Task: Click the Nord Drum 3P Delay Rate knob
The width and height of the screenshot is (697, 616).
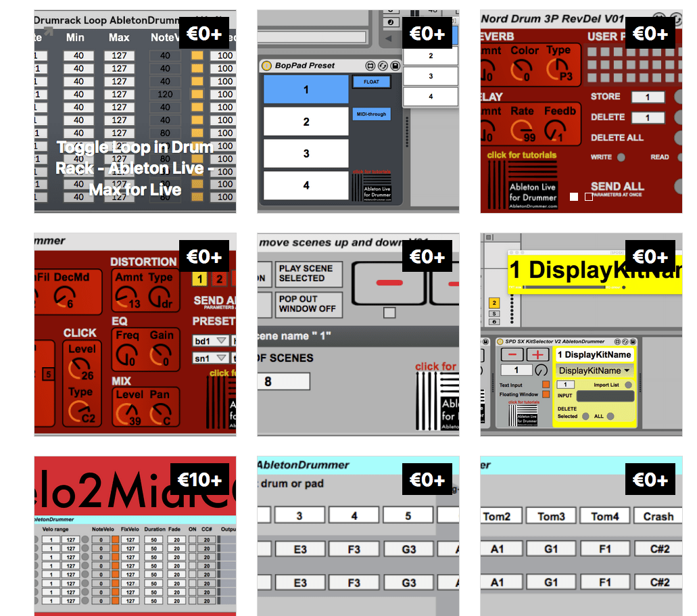Action: (x=523, y=131)
